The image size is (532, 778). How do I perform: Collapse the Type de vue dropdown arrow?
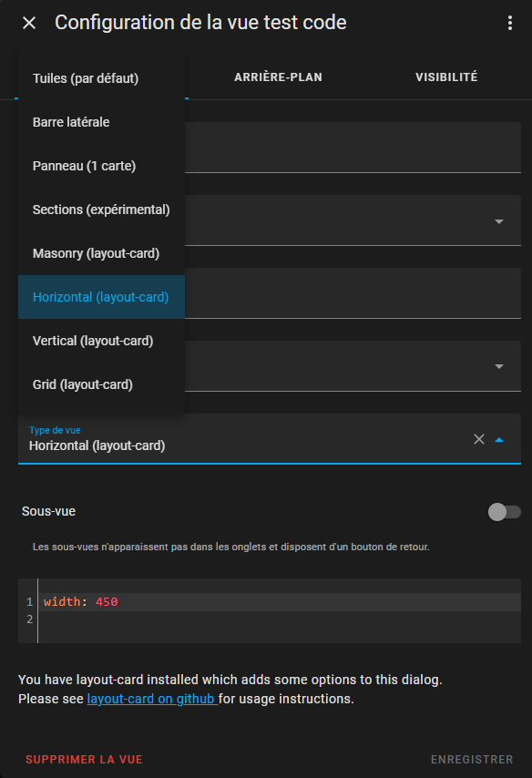pos(499,440)
